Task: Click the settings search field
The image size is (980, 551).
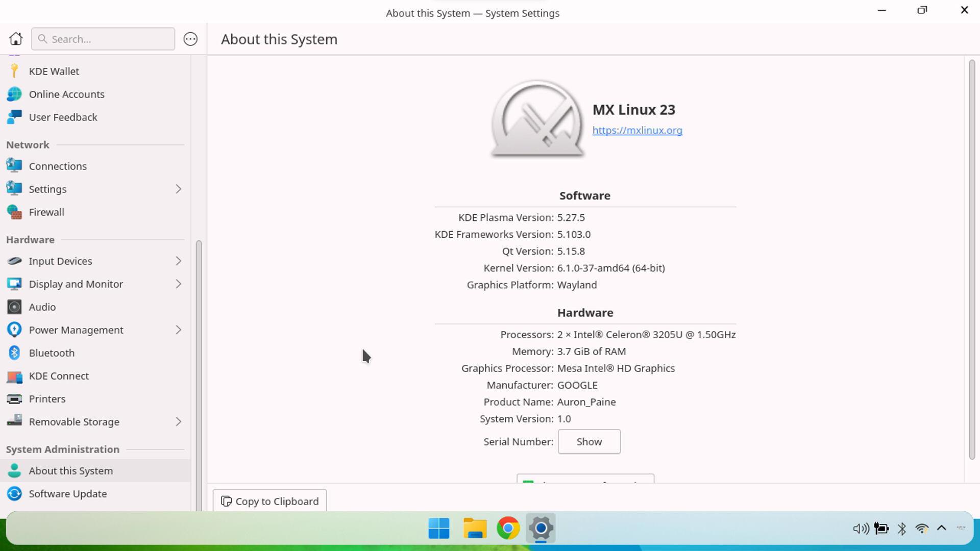Action: click(x=103, y=39)
